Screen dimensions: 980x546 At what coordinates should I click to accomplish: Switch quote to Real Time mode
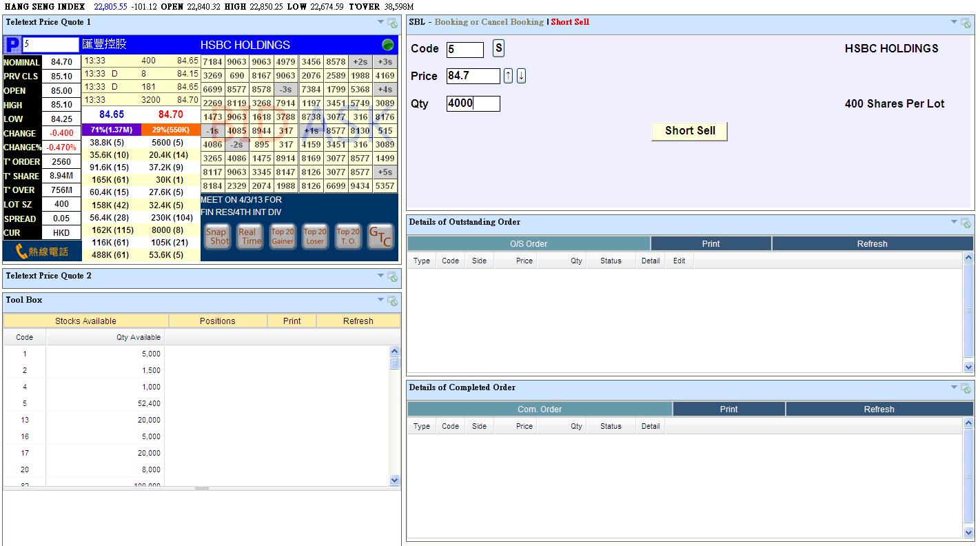(249, 236)
